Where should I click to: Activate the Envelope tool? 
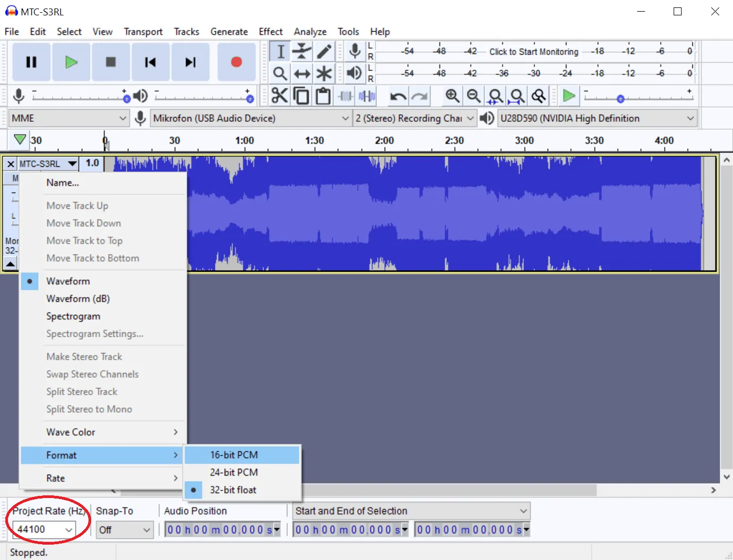coord(302,51)
